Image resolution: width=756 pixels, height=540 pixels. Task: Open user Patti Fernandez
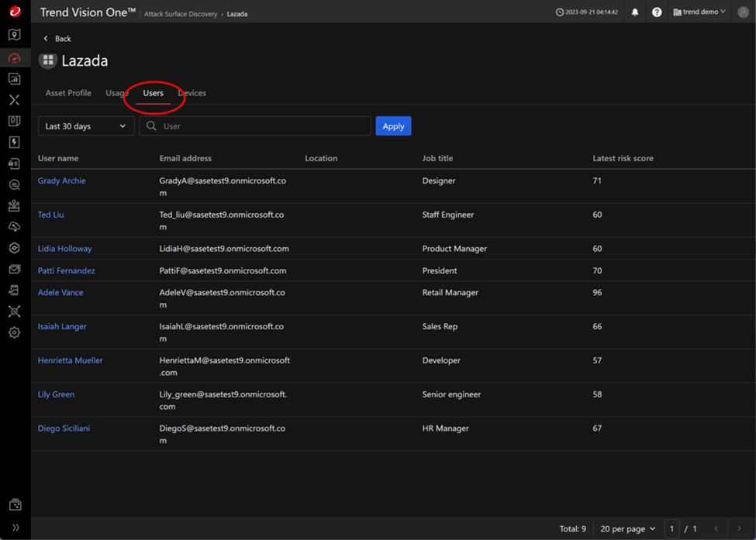[x=67, y=270]
